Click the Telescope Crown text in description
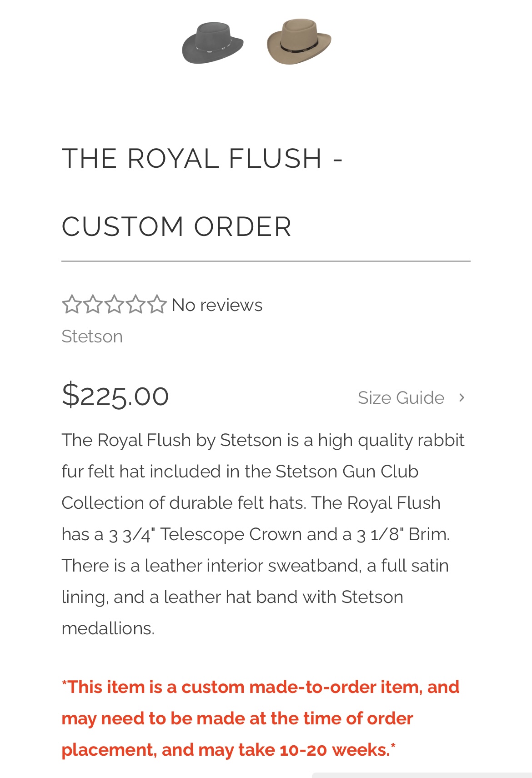 231,534
